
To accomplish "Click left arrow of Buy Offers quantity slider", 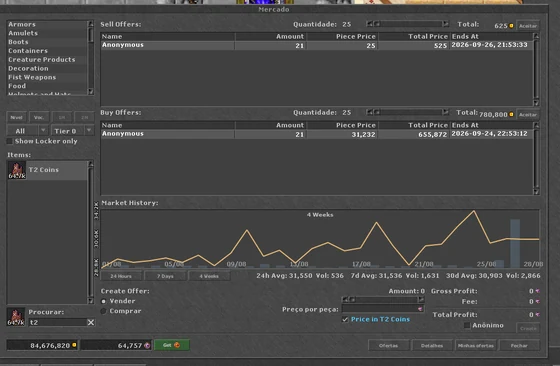I will (x=370, y=112).
